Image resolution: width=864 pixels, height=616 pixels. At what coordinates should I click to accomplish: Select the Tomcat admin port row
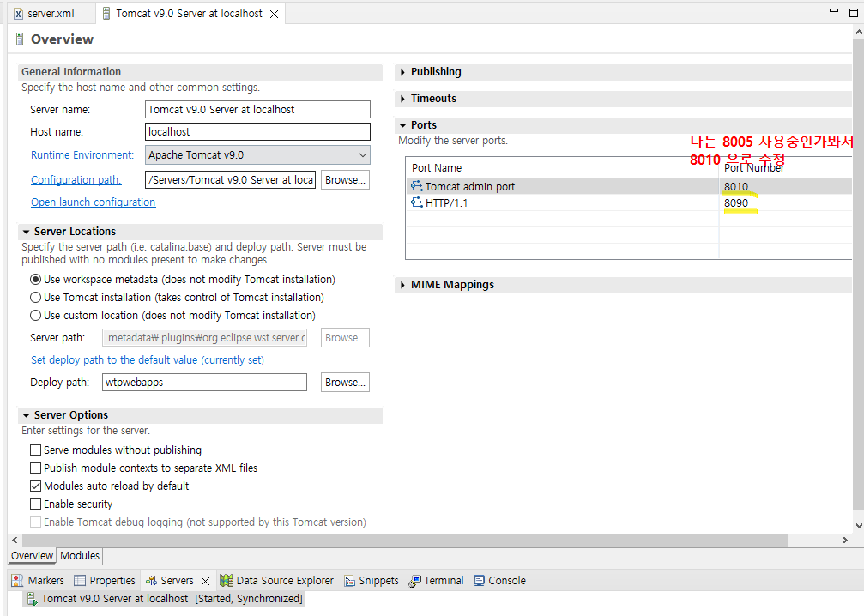(x=629, y=186)
